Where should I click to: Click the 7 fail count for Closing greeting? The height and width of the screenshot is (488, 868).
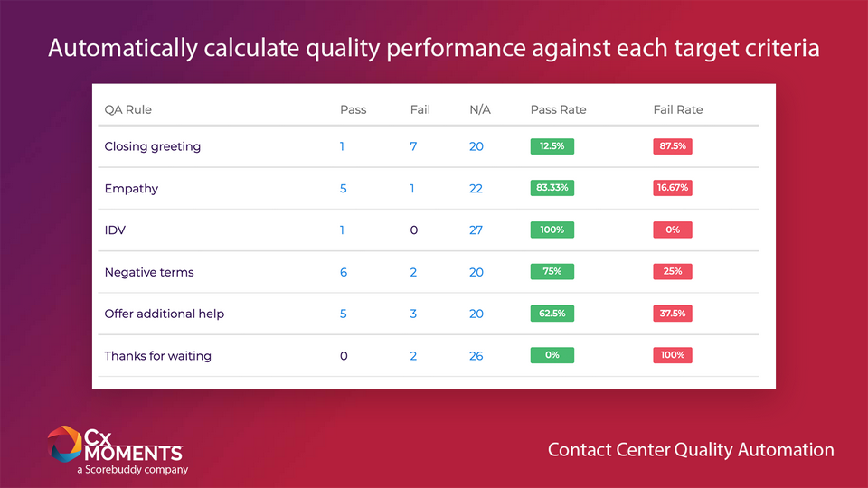coord(413,146)
